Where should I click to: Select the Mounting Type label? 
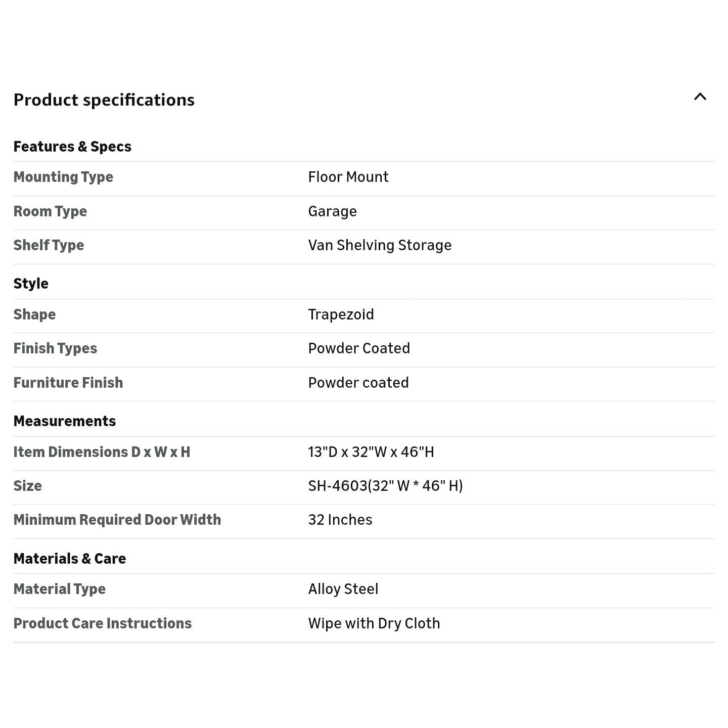(x=63, y=177)
